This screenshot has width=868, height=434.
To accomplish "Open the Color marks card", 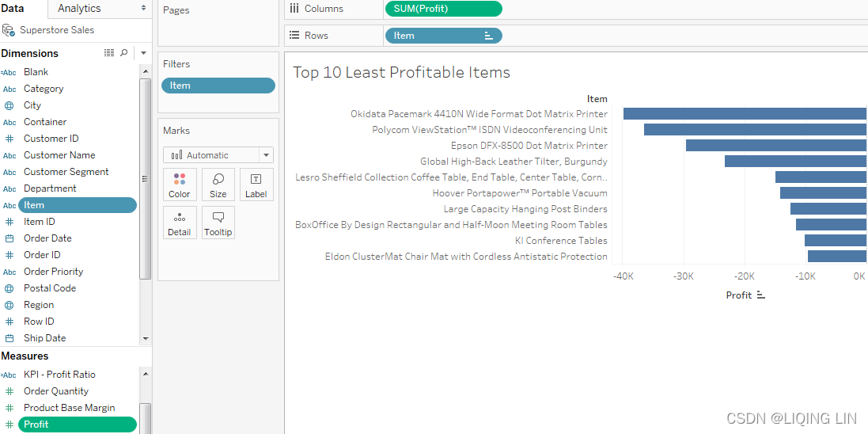I will (x=180, y=185).
